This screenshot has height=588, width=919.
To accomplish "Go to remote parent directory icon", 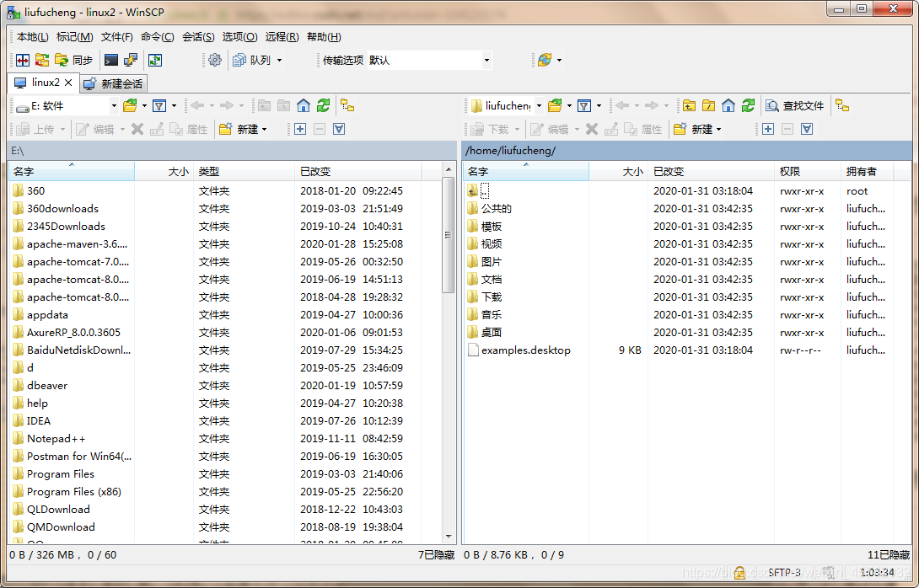I will click(x=690, y=106).
